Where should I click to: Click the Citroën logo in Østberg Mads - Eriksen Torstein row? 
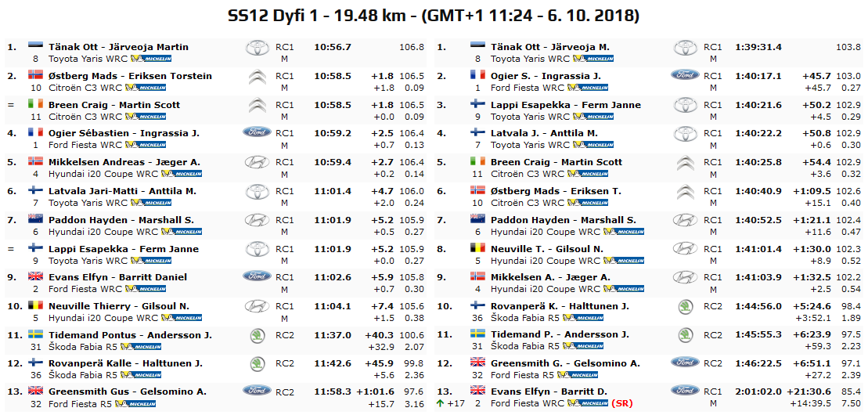(x=257, y=77)
